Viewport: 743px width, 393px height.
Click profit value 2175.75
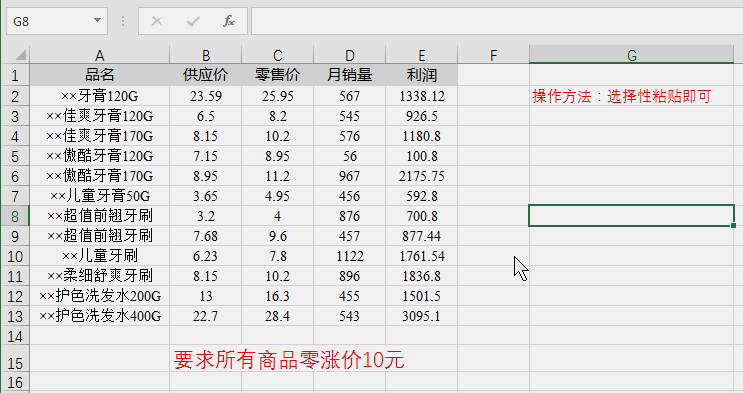422,176
